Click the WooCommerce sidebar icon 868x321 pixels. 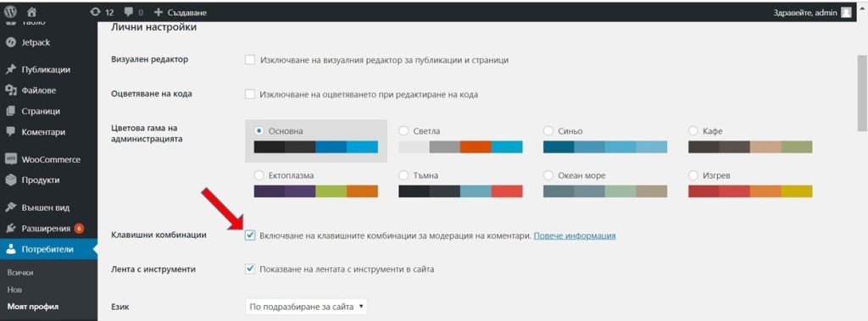(10, 159)
